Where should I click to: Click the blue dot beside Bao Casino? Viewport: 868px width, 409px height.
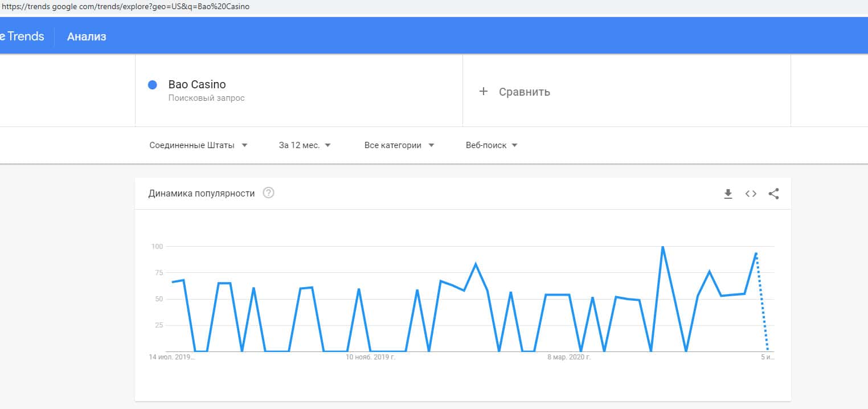[x=152, y=85]
